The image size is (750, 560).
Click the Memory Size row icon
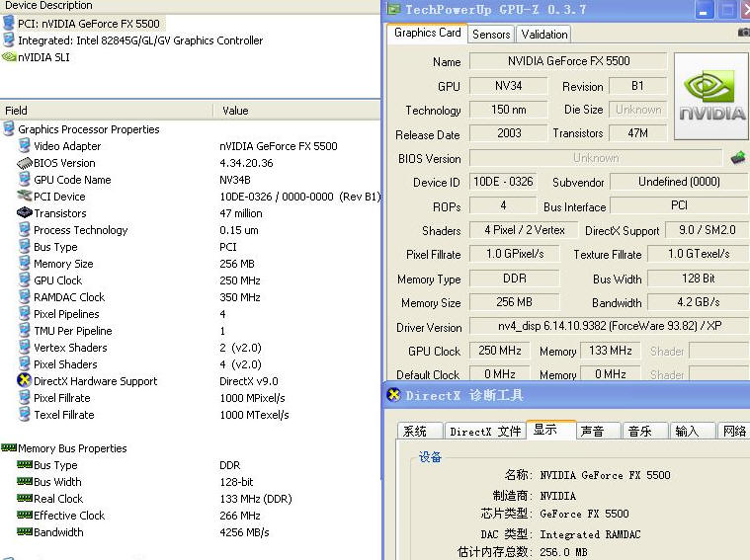click(x=25, y=263)
